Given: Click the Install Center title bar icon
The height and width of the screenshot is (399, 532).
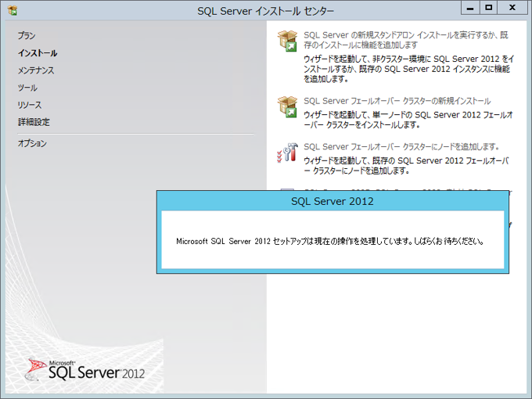Looking at the screenshot, I should 13,10.
